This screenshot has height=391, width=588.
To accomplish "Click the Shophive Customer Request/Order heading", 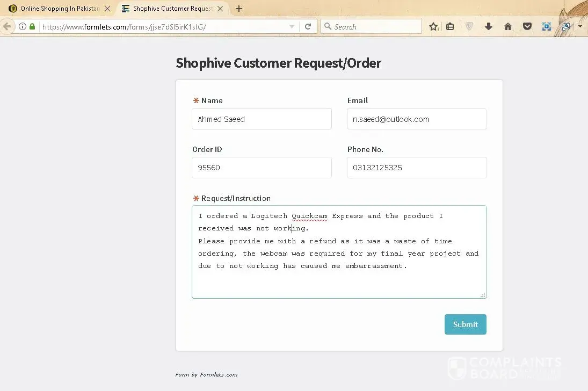I will [x=279, y=63].
